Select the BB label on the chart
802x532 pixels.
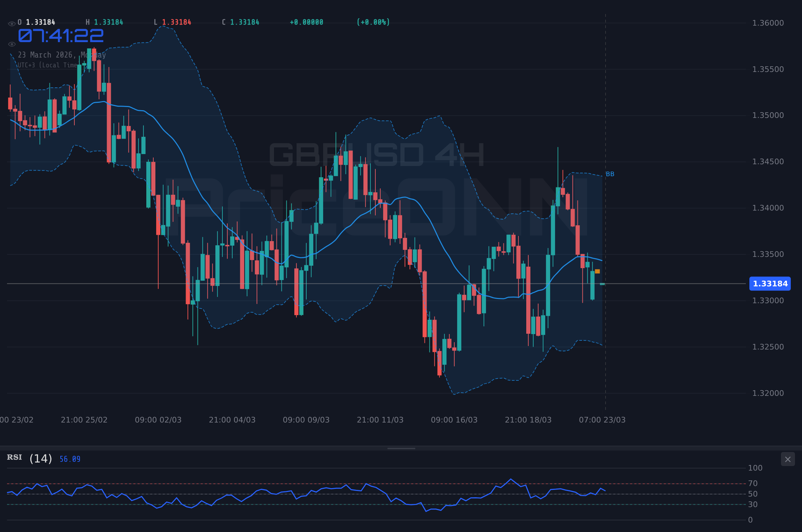[609, 174]
